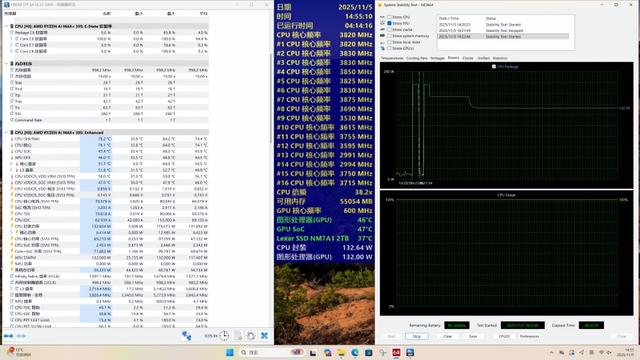Viewport: 640px width, 360px height.
Task: Open CPUID from the stability test window
Action: (504, 336)
